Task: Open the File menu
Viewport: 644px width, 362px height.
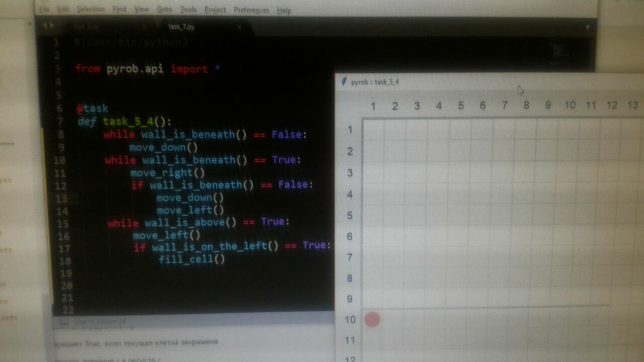Action: tap(44, 10)
